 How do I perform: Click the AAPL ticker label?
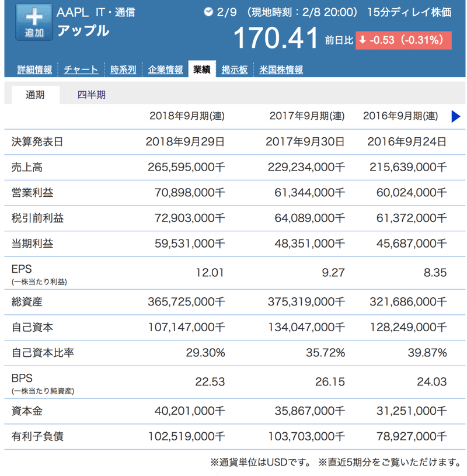(72, 12)
